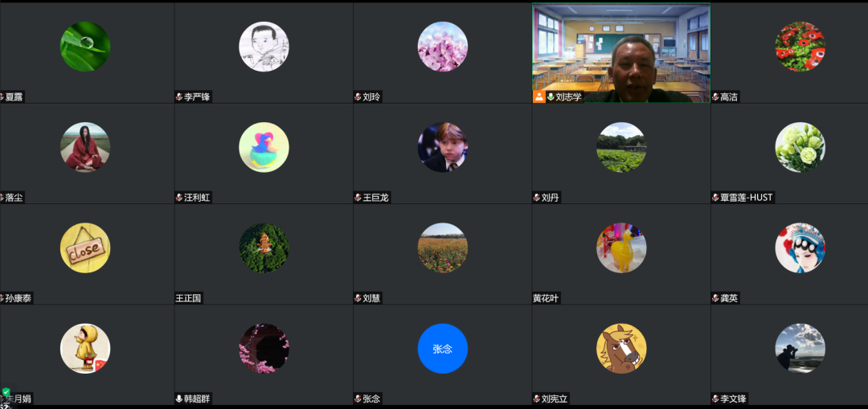Click the muted microphone icon beside 李文锋

pyautogui.click(x=716, y=399)
